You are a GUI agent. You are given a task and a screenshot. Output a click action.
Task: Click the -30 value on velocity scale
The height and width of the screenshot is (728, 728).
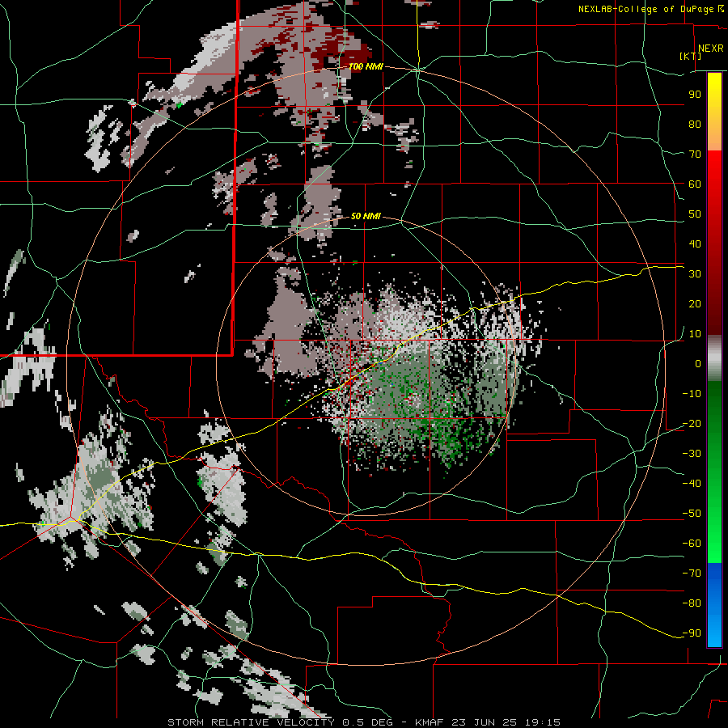pos(692,454)
